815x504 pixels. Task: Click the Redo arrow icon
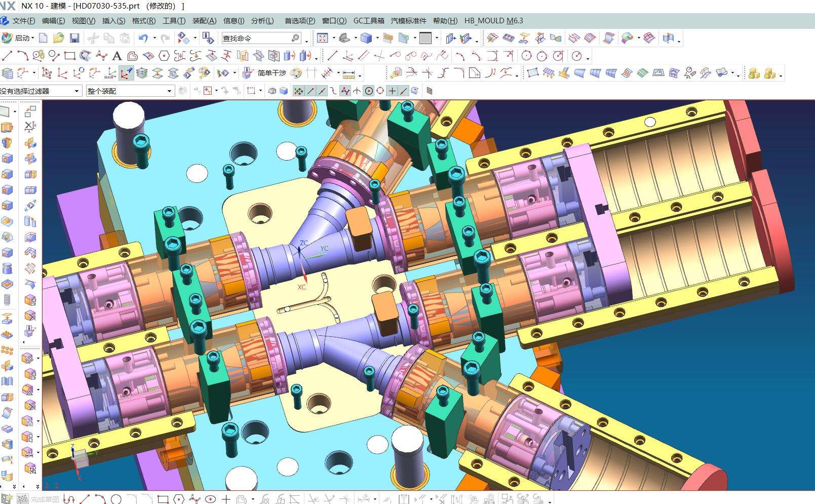[165, 38]
